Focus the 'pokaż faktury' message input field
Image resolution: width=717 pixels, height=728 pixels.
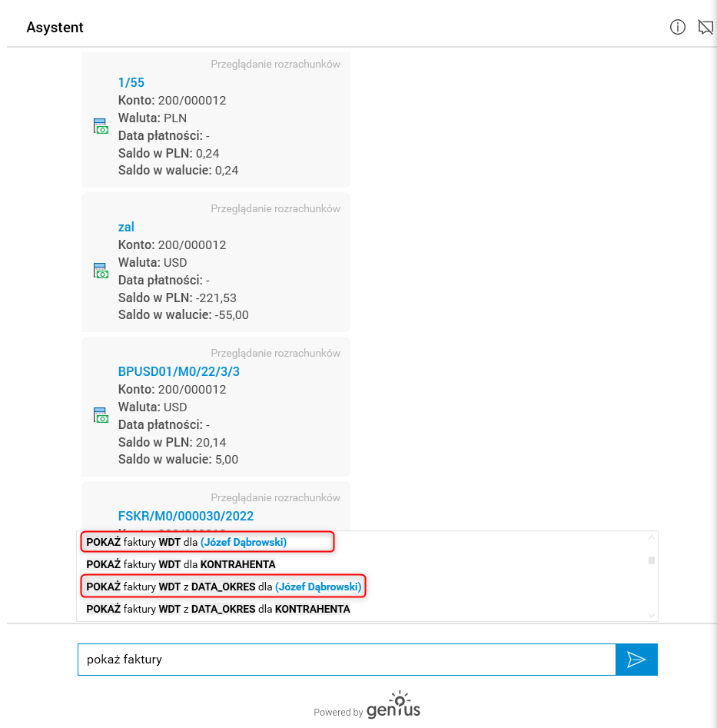[x=346, y=660]
